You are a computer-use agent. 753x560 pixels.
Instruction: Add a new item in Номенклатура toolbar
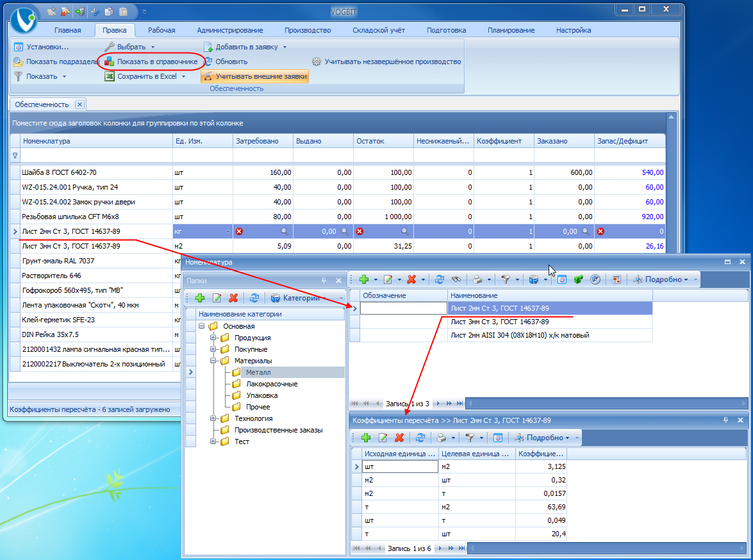point(364,279)
